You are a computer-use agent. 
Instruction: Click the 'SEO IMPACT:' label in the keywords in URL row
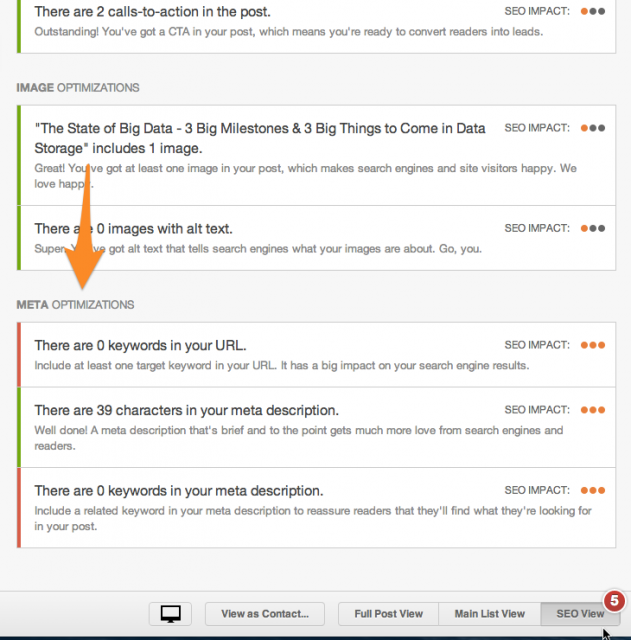[537, 345]
